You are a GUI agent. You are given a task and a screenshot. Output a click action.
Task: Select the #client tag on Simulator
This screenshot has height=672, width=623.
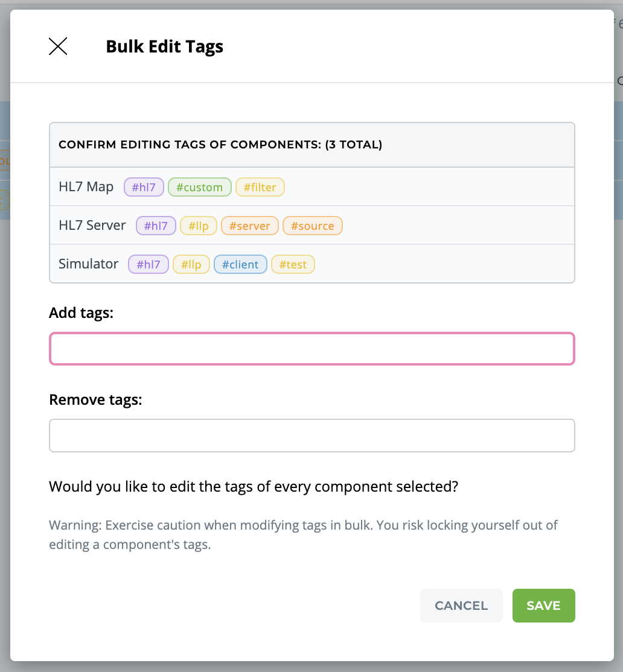(240, 264)
